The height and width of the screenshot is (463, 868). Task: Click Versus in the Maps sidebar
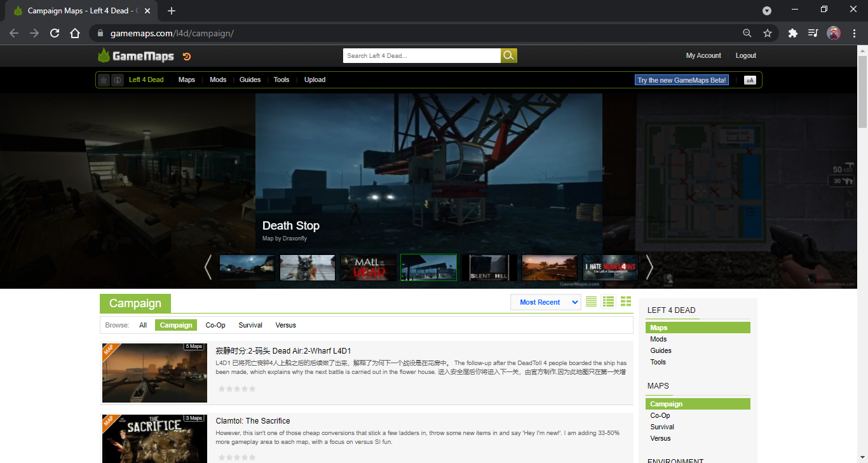(660, 438)
